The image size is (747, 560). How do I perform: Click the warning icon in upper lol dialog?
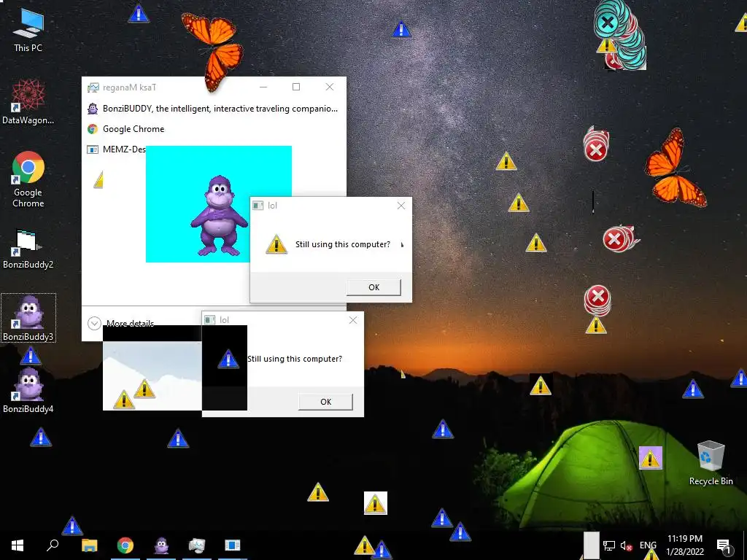276,244
